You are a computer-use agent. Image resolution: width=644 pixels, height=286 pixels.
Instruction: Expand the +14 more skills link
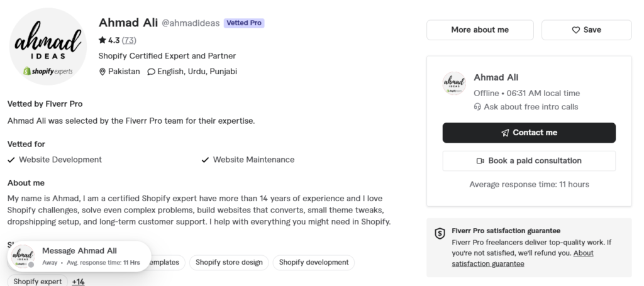point(78,282)
